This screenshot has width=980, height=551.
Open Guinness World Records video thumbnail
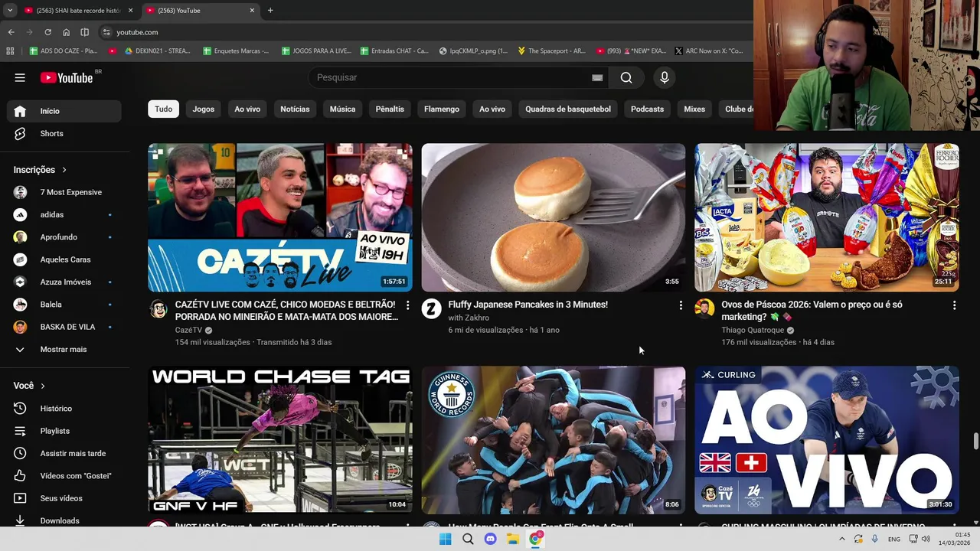pyautogui.click(x=554, y=440)
